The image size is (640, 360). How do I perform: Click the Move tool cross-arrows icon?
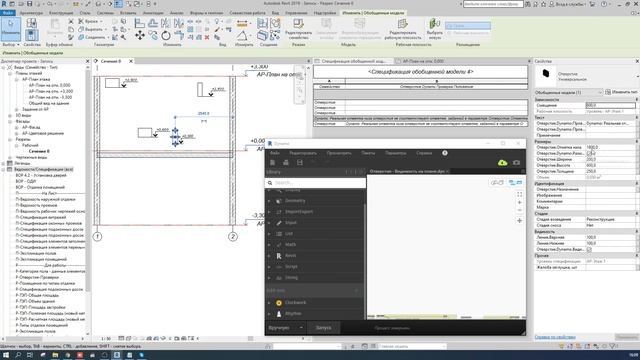[x=140, y=36]
